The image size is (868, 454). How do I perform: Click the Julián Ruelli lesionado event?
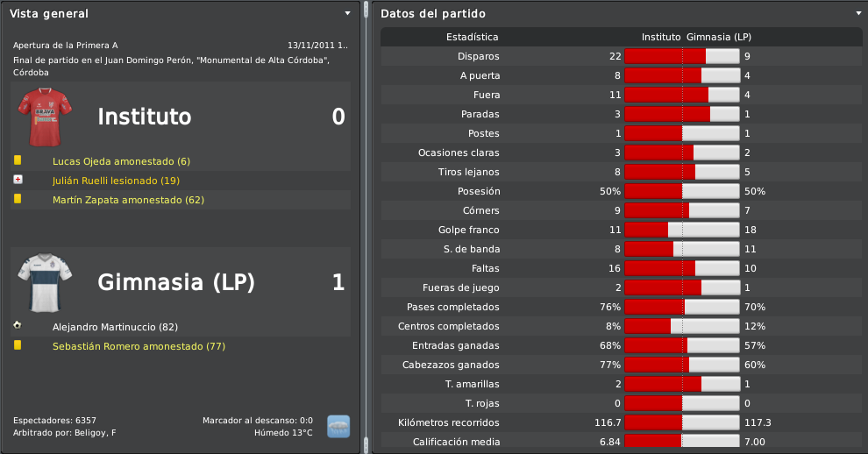tap(117, 181)
